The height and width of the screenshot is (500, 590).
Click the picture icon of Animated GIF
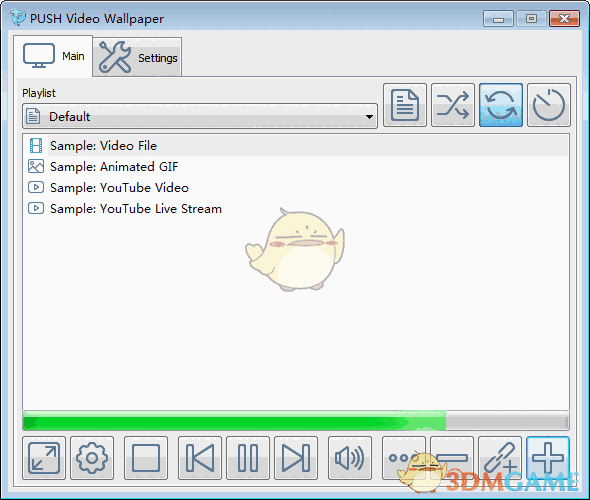(36, 166)
